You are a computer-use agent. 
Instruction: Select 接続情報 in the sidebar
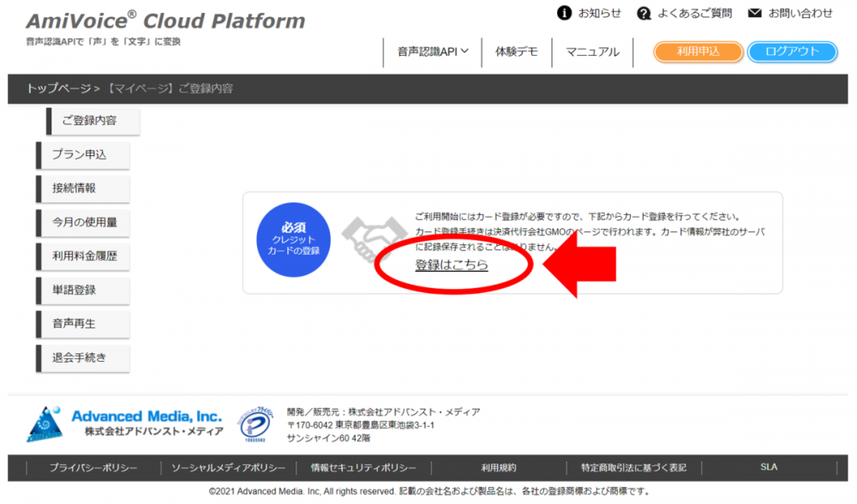tap(83, 189)
